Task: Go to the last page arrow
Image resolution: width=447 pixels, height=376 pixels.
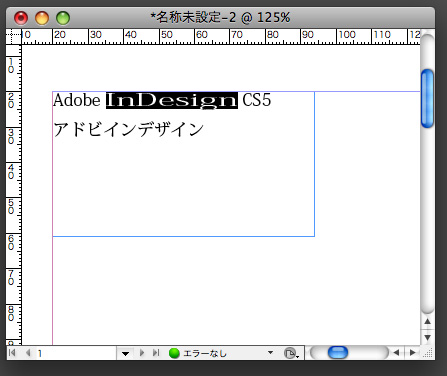Action: point(156,353)
